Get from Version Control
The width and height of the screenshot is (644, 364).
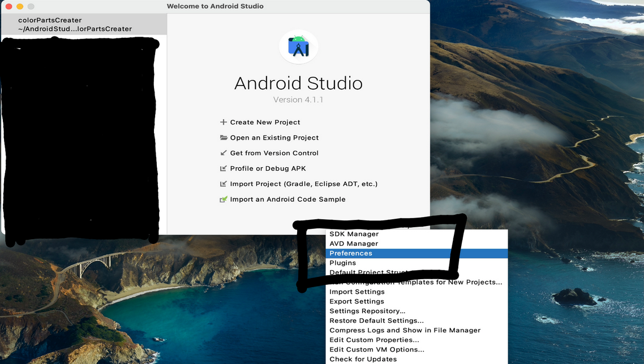tap(274, 153)
